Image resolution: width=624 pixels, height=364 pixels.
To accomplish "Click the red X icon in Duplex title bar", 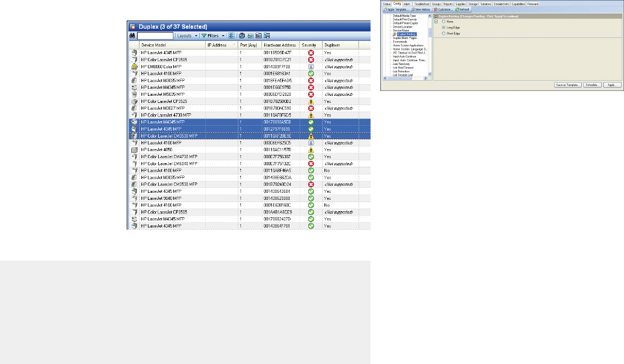I will [x=133, y=27].
